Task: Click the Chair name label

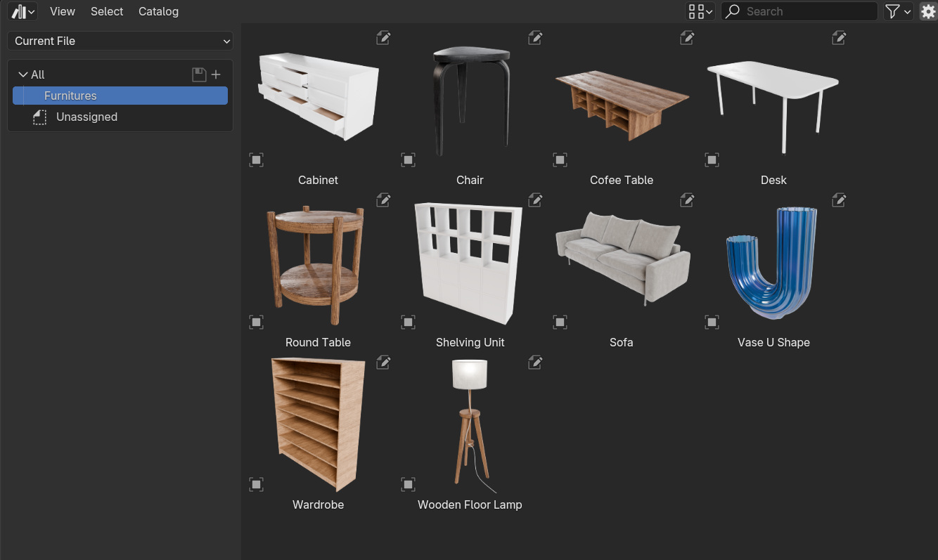Action: 470,180
